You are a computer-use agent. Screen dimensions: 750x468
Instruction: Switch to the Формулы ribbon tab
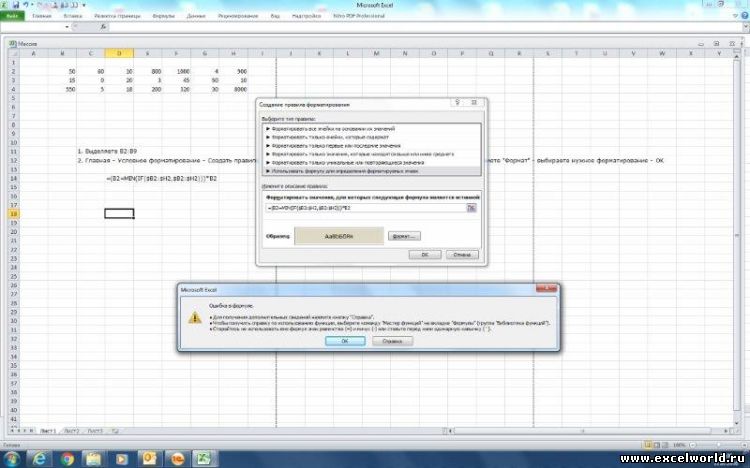click(x=164, y=16)
